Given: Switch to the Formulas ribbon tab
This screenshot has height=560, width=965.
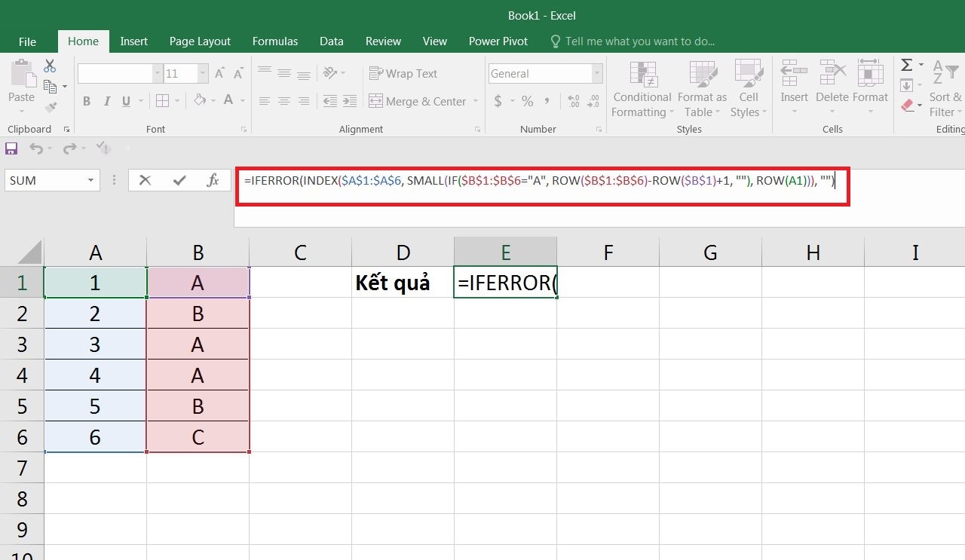Looking at the screenshot, I should (x=274, y=41).
